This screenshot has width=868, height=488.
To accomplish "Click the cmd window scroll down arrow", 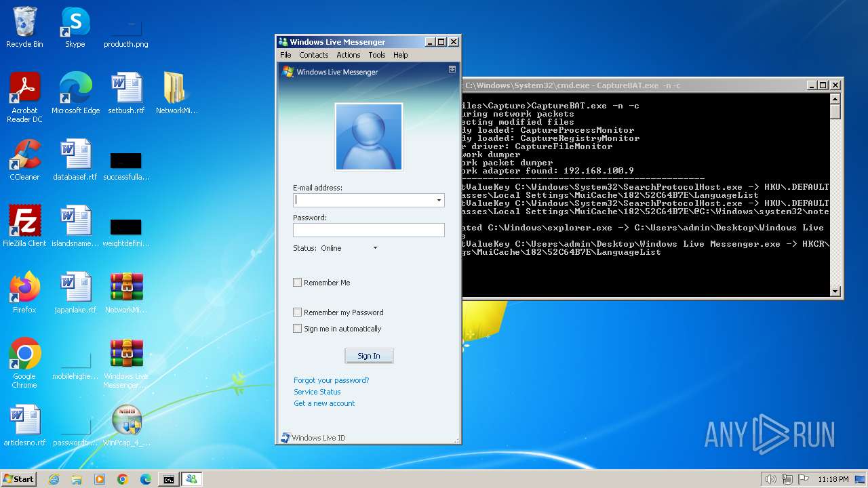I will 835,291.
